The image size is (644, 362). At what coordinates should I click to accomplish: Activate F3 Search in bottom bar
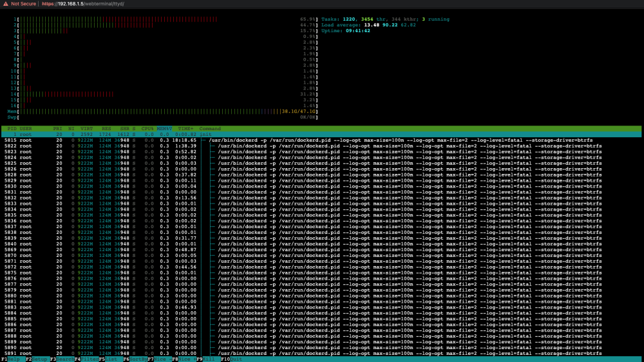pyautogui.click(x=62, y=359)
